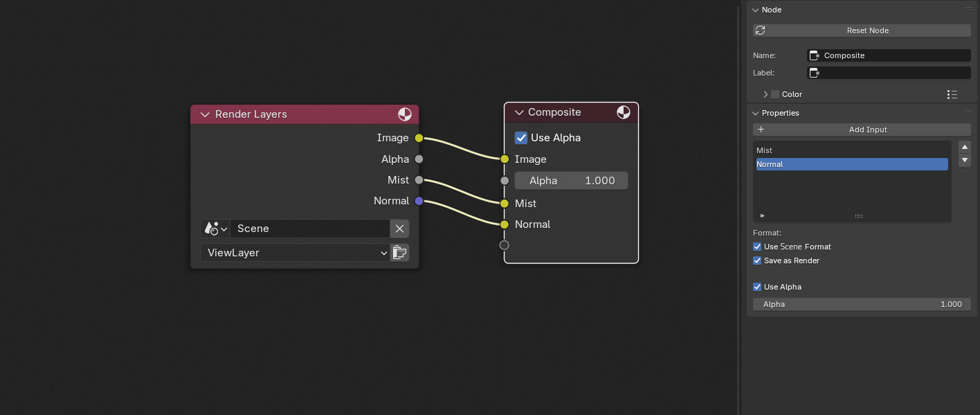980x415 pixels.
Task: Expand the Color subpanel
Action: (x=765, y=94)
